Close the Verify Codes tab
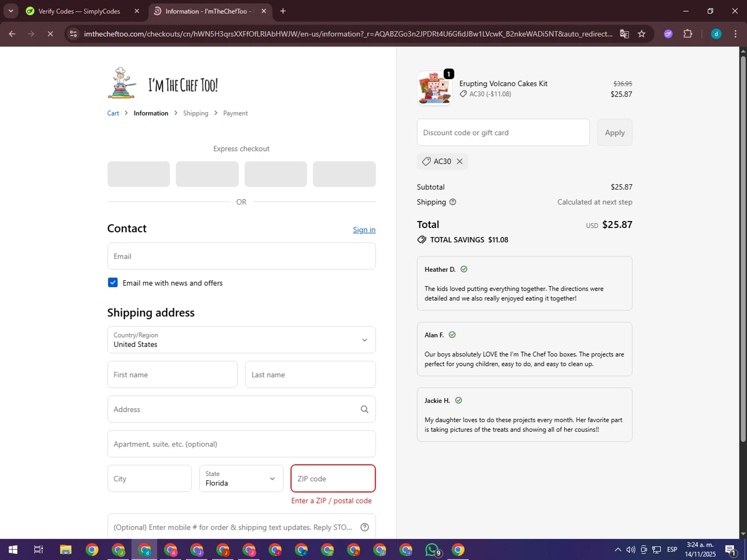Image resolution: width=747 pixels, height=560 pixels. point(137,11)
